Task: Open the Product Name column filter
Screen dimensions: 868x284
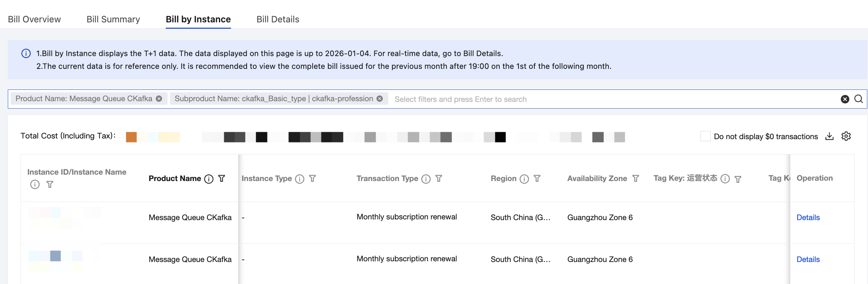Action: click(x=222, y=179)
